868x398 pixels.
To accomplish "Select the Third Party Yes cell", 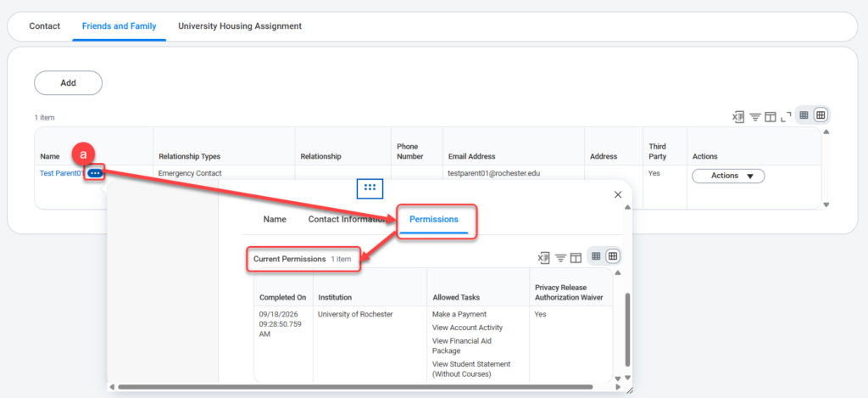I will [654, 173].
